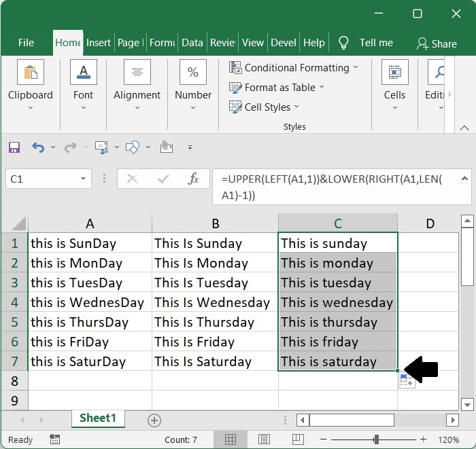Add a new sheet with plus icon
This screenshot has height=449, width=476.
[x=154, y=420]
